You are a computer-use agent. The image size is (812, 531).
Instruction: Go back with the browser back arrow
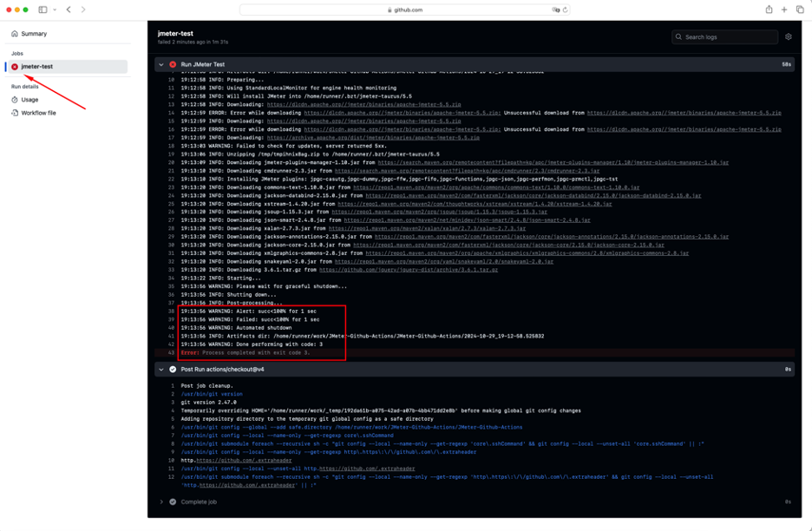click(x=69, y=10)
